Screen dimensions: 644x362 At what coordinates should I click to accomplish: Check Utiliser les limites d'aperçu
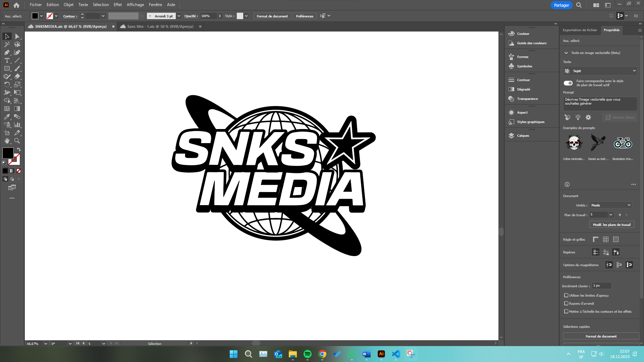pyautogui.click(x=566, y=295)
